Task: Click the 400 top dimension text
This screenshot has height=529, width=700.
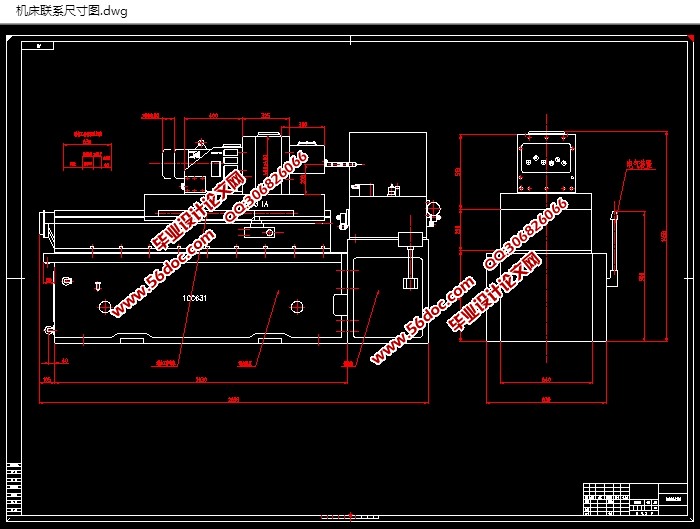Action: pos(213,116)
